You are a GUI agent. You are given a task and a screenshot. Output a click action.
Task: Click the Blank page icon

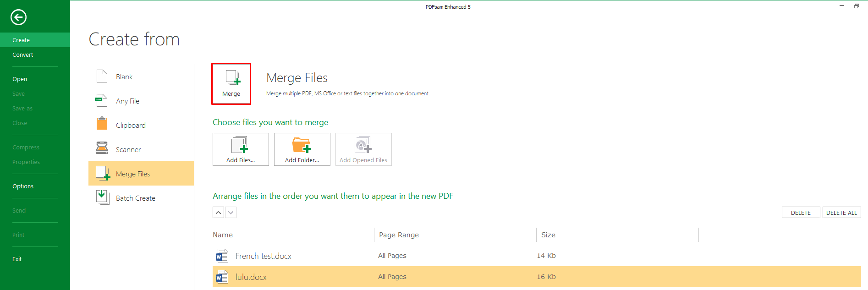tap(102, 76)
